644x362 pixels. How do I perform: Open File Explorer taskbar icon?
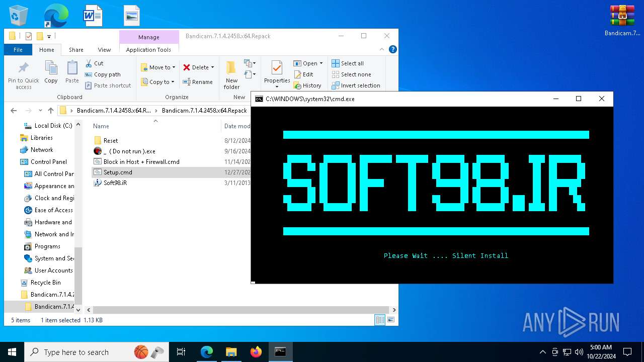coord(231,352)
